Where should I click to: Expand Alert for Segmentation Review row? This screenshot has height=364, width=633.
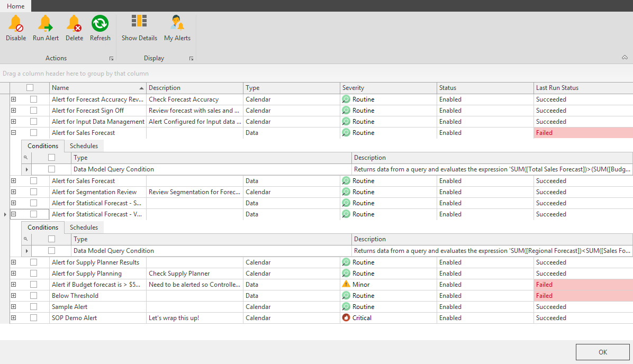(x=14, y=192)
